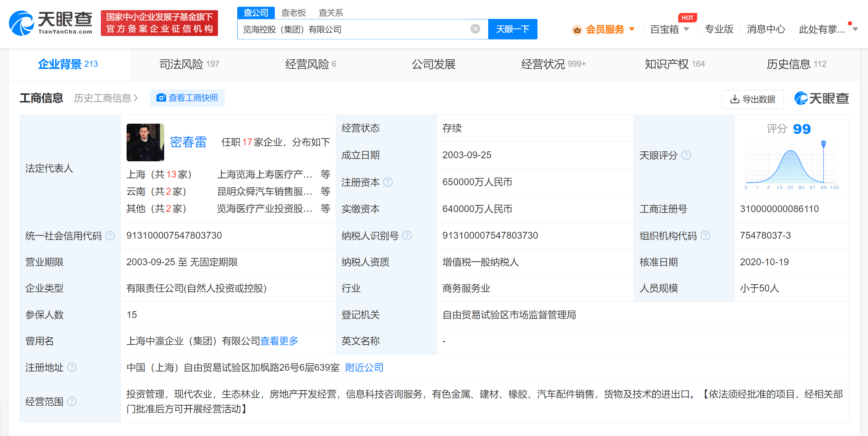
Task: Click help icon beside 纳税人识别号
Action: 407,236
